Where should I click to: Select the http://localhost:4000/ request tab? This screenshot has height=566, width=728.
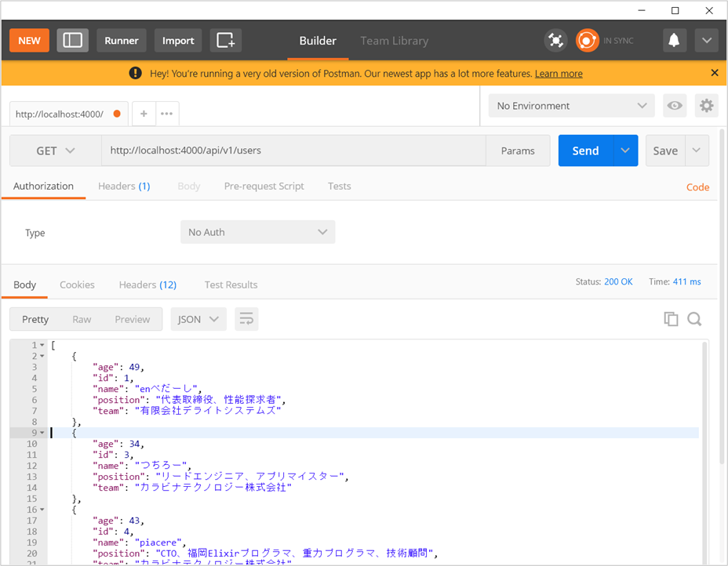pos(68,114)
